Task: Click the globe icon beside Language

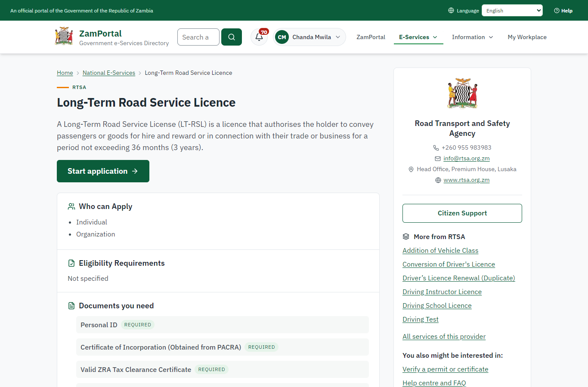Action: coord(451,10)
